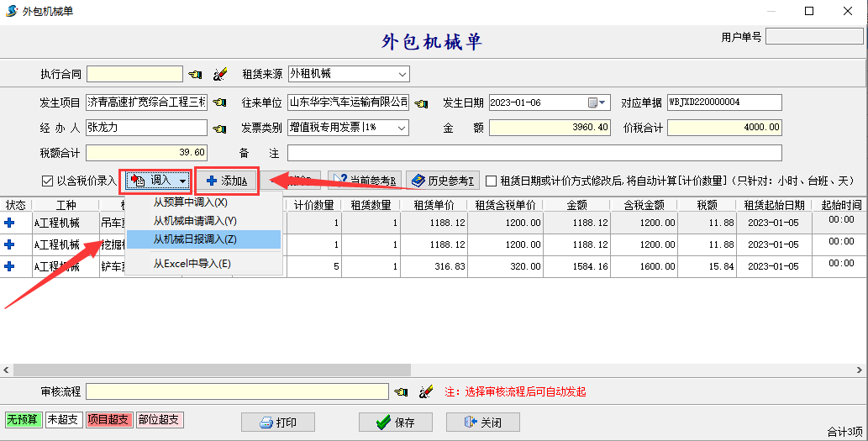
Task: Click the clear brush icon beside 执行合同
Action: pyautogui.click(x=220, y=74)
